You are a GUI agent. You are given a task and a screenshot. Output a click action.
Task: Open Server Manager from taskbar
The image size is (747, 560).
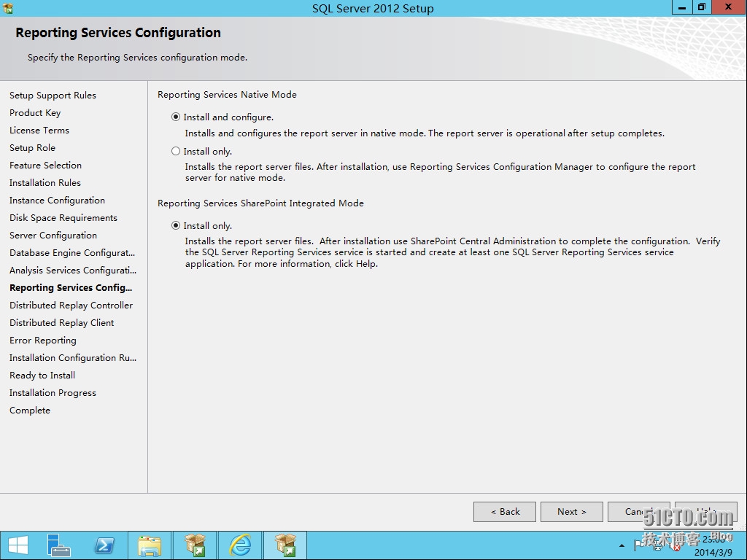pyautogui.click(x=58, y=545)
